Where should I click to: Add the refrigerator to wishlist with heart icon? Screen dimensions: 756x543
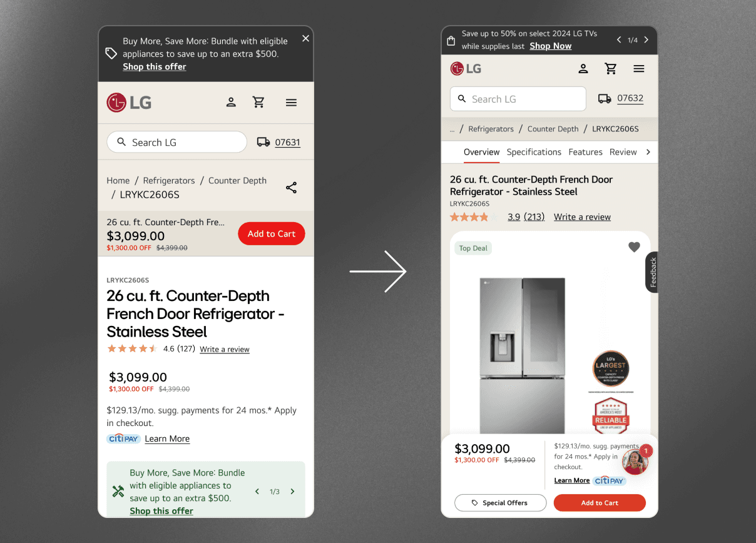[x=634, y=247]
